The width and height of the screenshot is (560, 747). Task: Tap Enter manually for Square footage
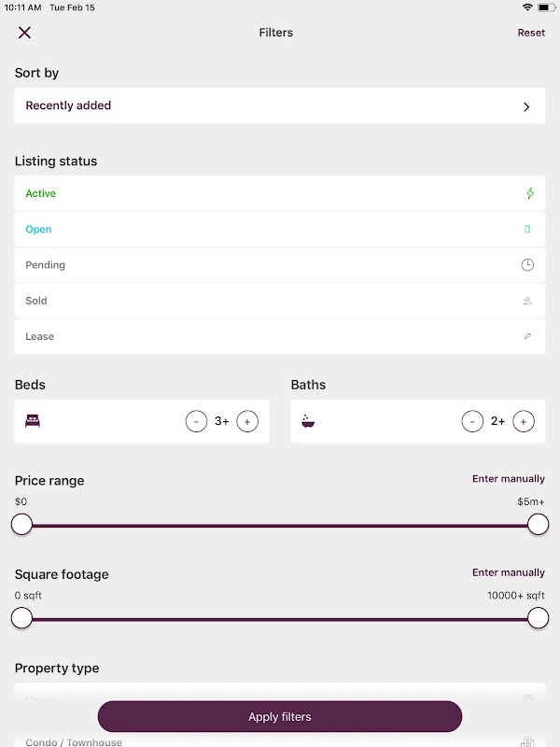tap(508, 572)
